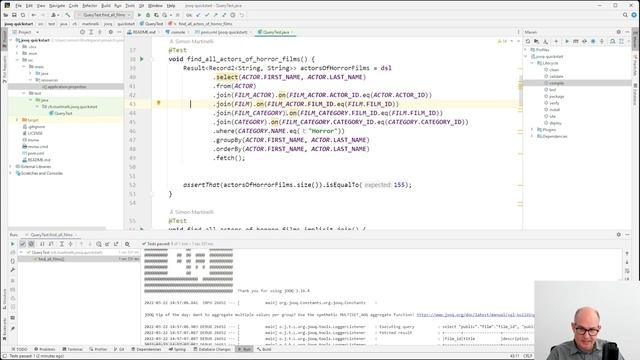Screen dimensions: 640x360
Task: Click Expand All icon in Project panel header
Action: click(x=91, y=32)
